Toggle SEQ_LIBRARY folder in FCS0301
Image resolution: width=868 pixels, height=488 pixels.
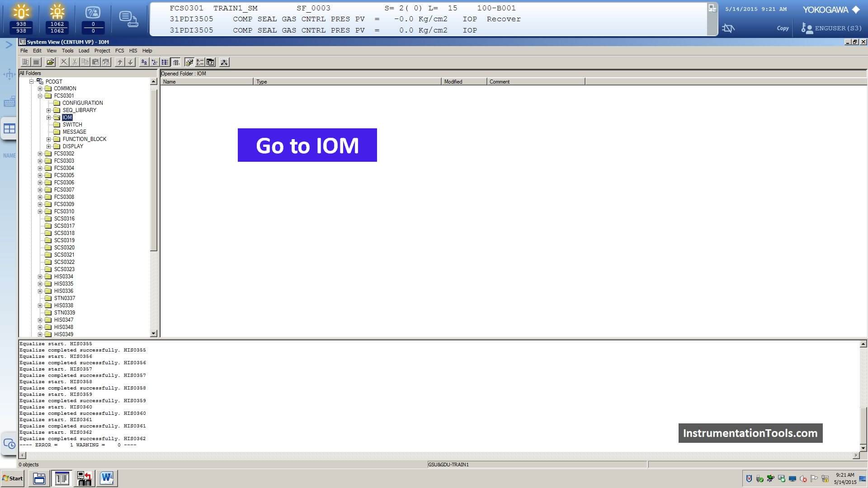tap(49, 110)
